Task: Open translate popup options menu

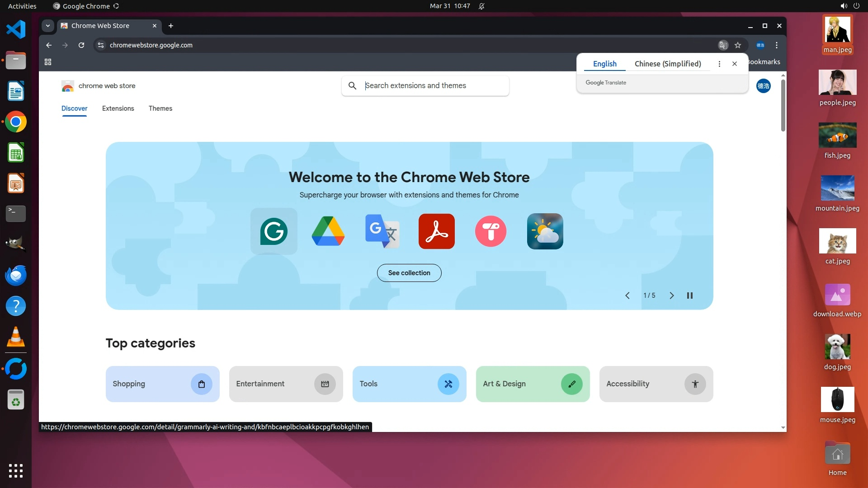Action: point(719,64)
